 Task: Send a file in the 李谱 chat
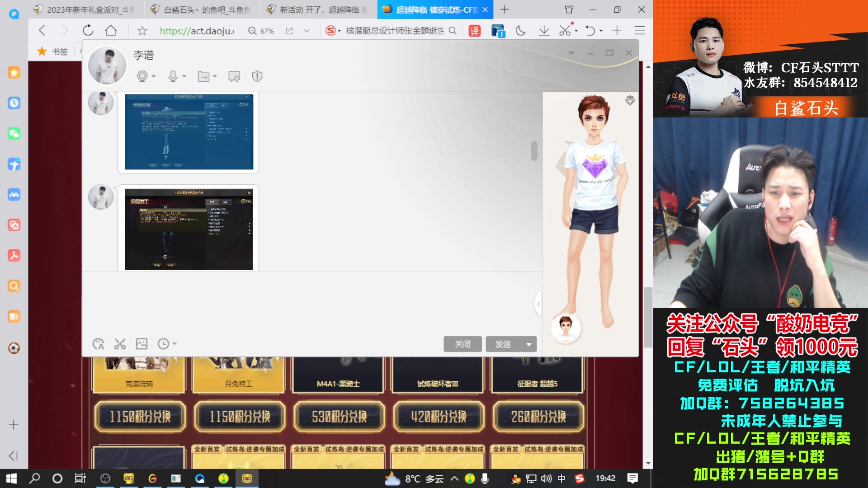tap(203, 76)
